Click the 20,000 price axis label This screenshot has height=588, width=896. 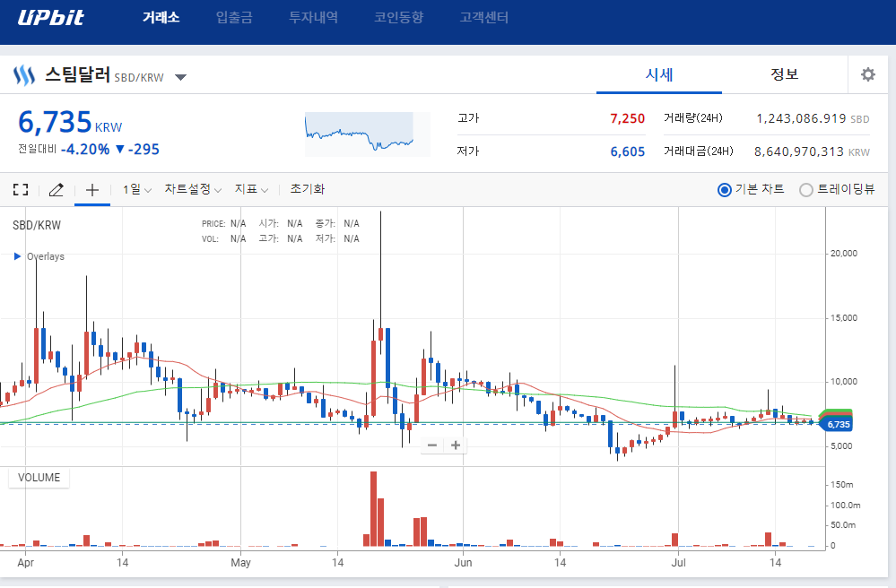[x=843, y=254]
